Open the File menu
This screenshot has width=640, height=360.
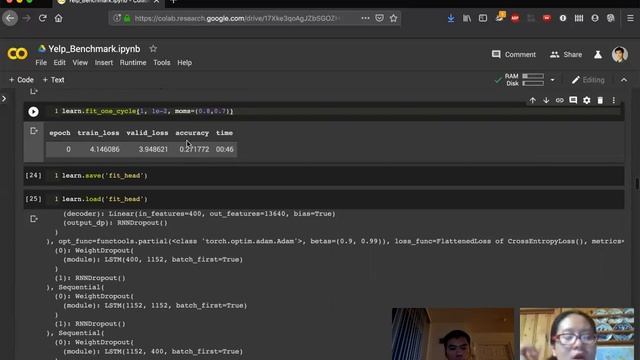[41, 63]
